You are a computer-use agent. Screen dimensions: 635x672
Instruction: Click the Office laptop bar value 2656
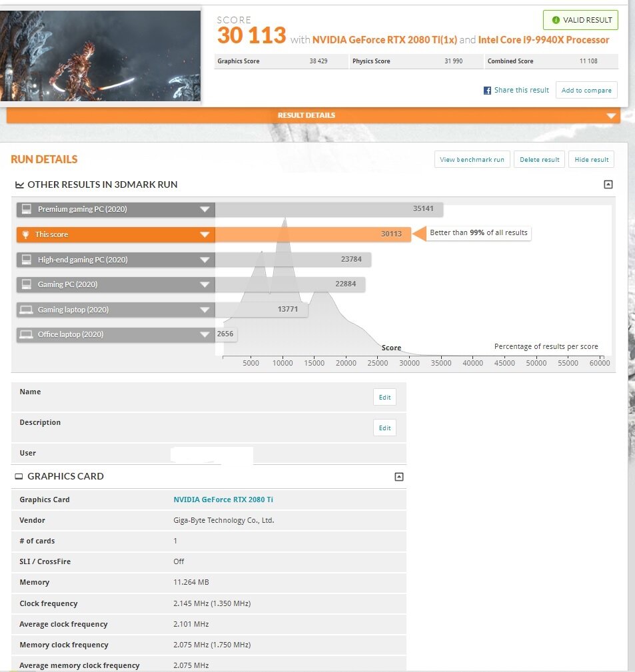coord(225,334)
